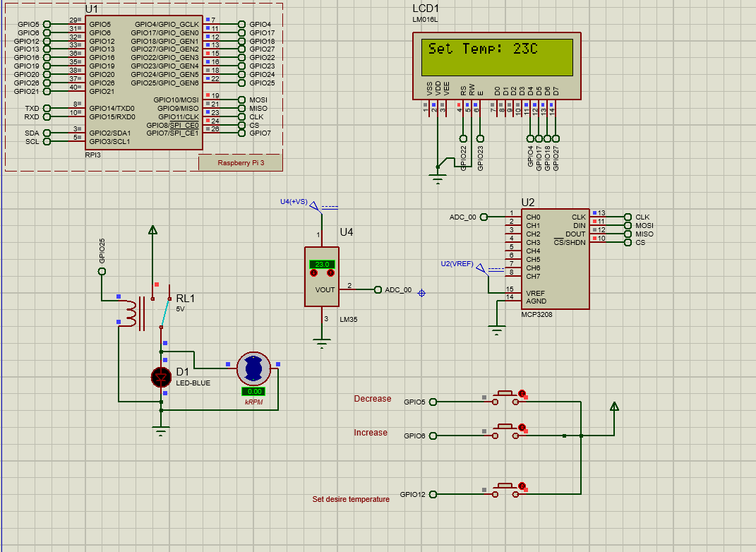The image size is (756, 552).
Task: Push the set-temperature button switch on GPIO12
Action: click(x=505, y=491)
